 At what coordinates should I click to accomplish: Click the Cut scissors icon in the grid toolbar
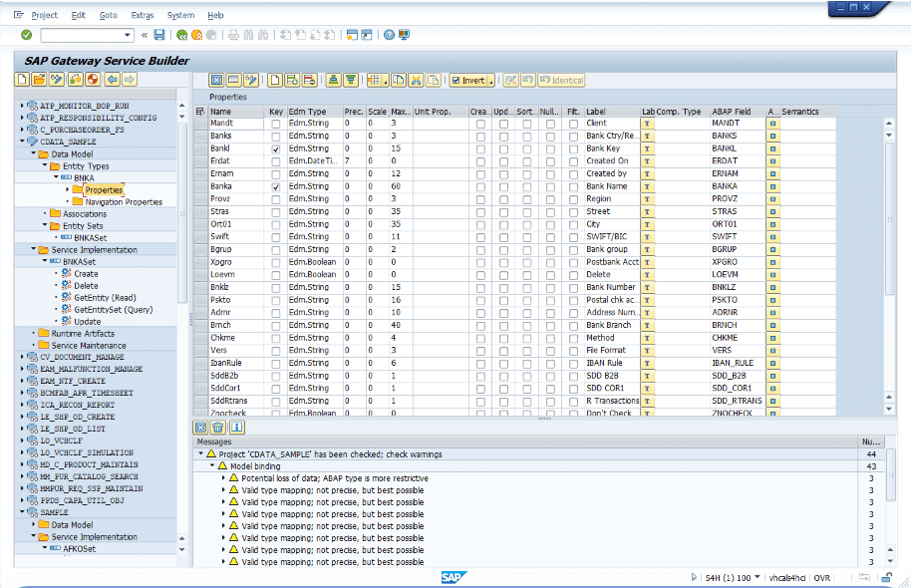417,80
